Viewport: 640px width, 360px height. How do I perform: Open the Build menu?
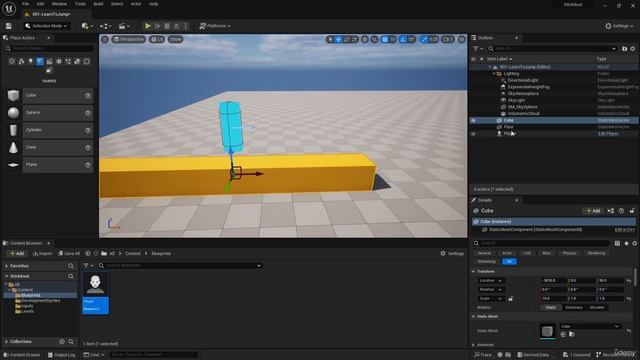(98, 4)
